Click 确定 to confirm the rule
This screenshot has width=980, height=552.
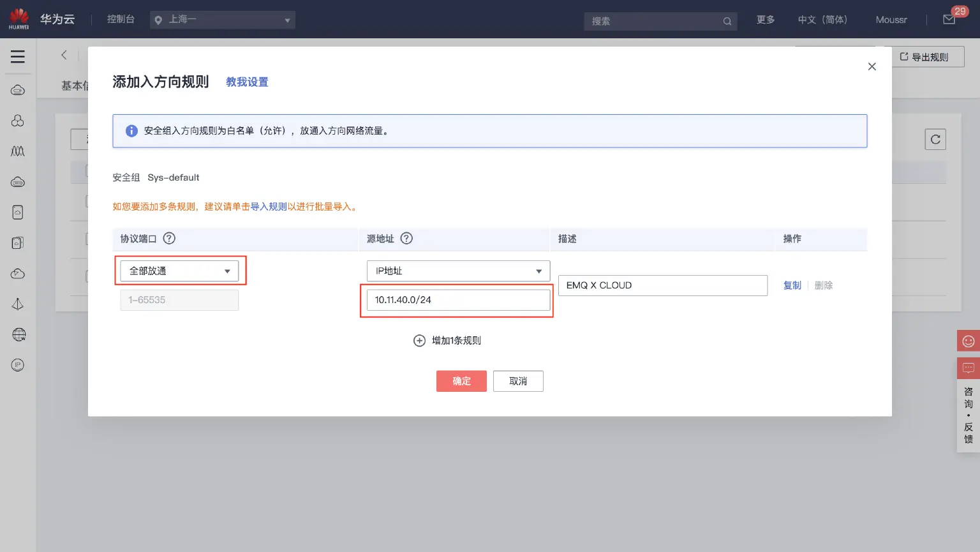point(461,382)
